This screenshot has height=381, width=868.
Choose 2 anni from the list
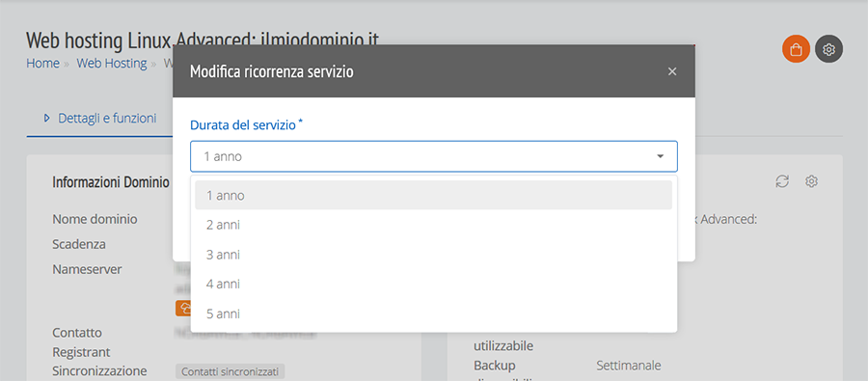(x=433, y=225)
